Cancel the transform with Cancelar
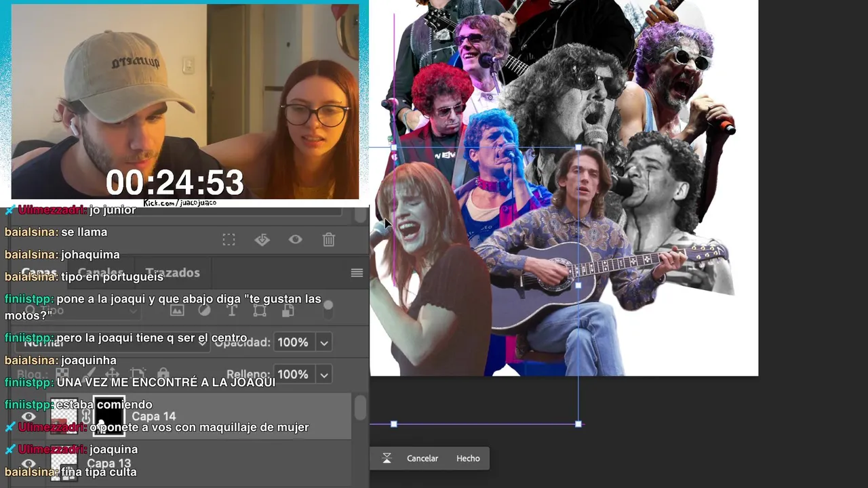The height and width of the screenshot is (488, 868). click(422, 458)
